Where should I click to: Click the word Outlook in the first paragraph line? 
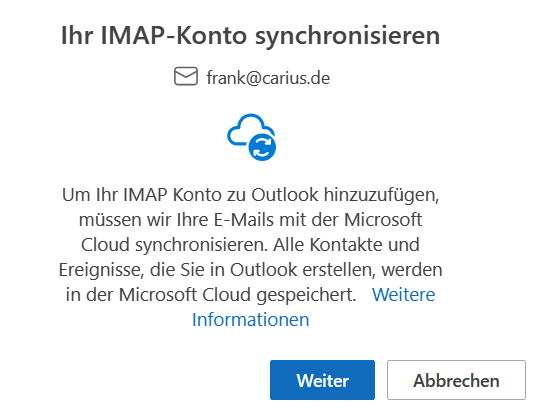pyautogui.click(x=285, y=195)
